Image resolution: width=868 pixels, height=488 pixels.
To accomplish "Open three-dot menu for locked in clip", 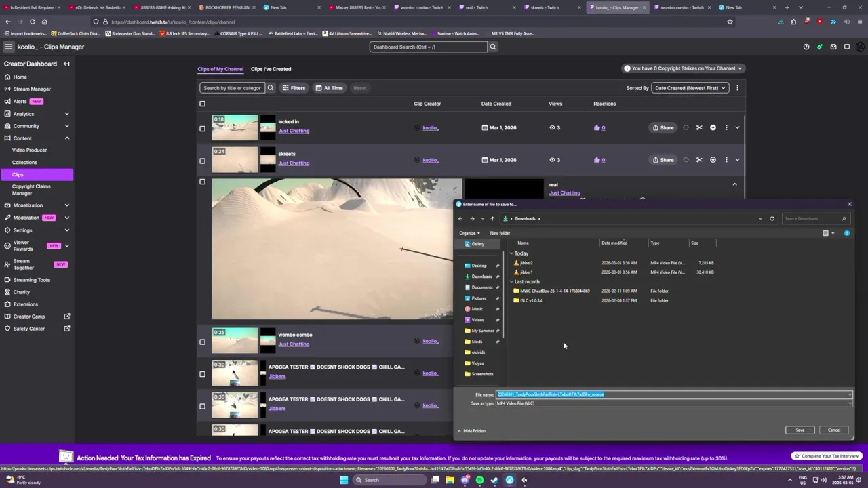I will (726, 127).
